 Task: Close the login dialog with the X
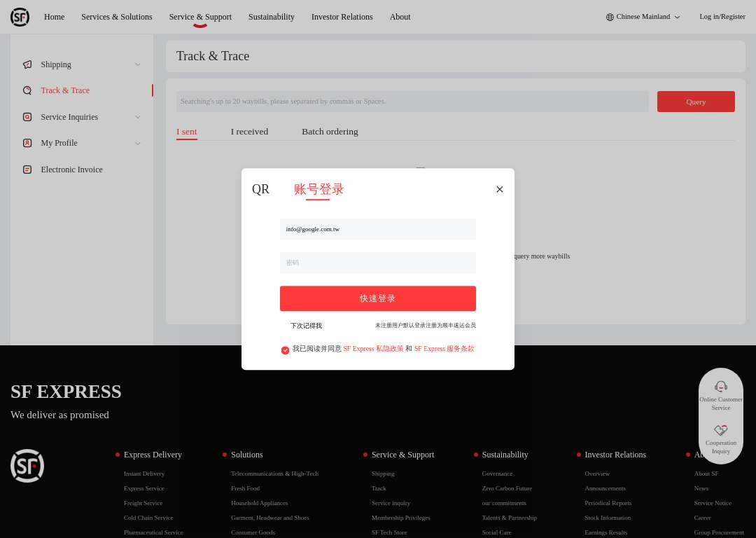pyautogui.click(x=500, y=189)
